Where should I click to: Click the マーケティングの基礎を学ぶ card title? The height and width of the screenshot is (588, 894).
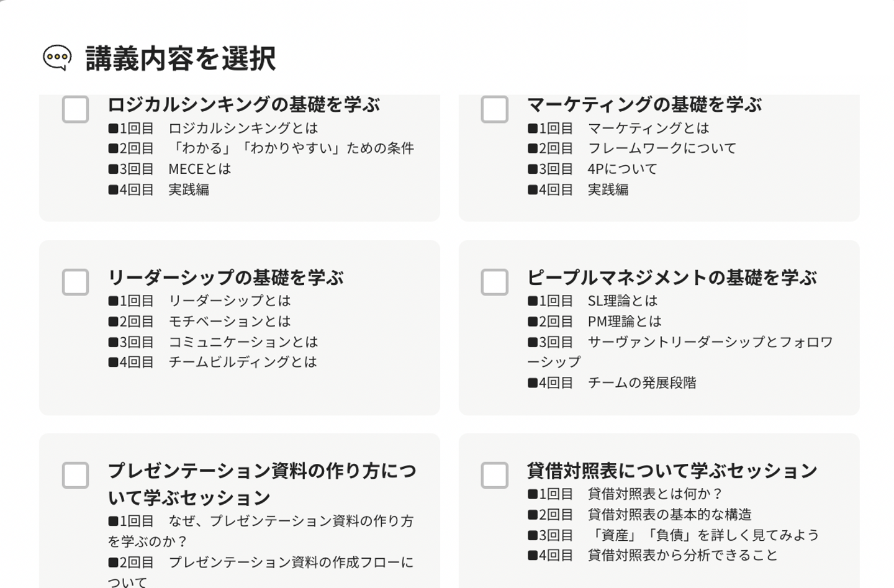tap(644, 104)
